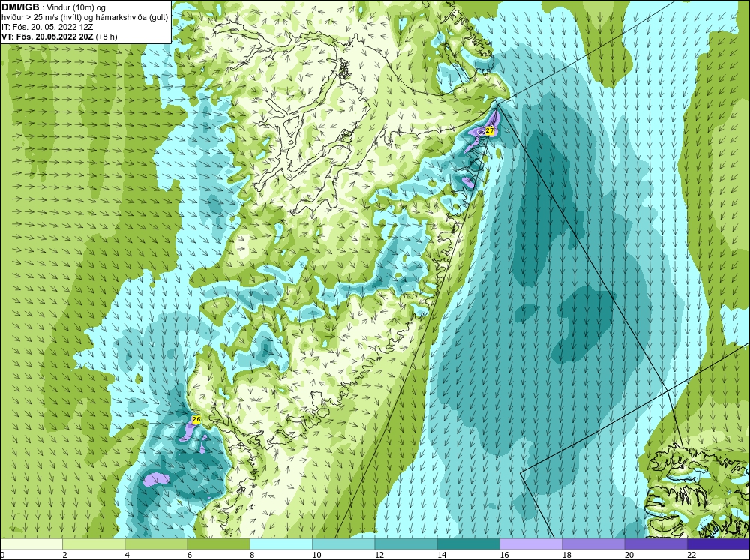Click the 'IT: Fös. 20. 05. 2022 12Z' line
Viewport: 750px width, 560px height.
point(46,27)
